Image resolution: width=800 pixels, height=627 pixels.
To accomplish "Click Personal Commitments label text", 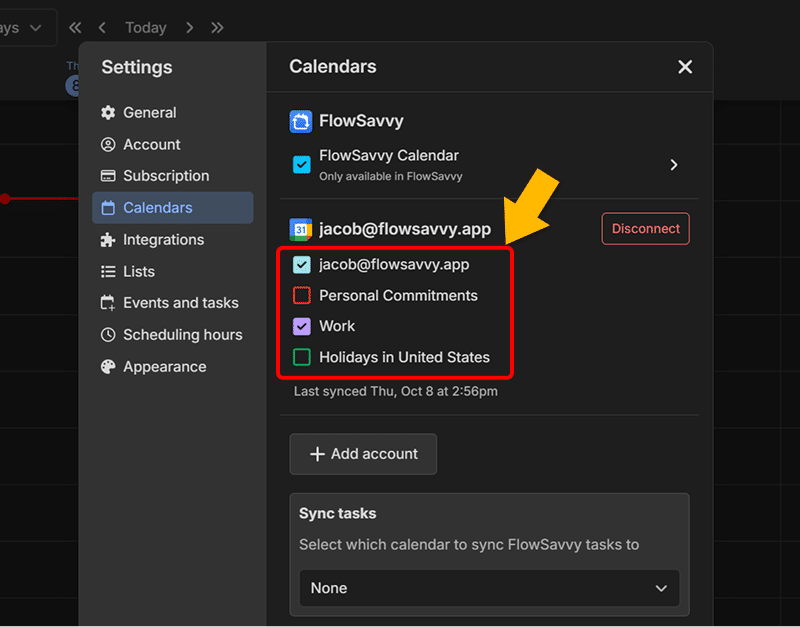I will click(398, 296).
